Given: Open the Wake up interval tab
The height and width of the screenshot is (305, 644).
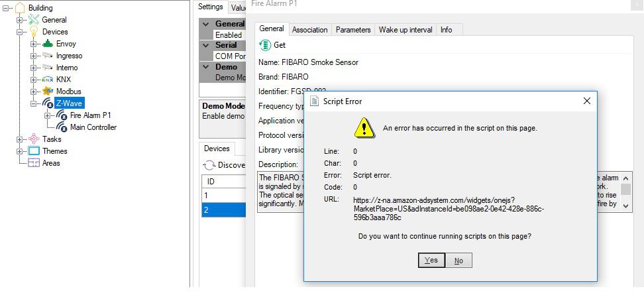Looking at the screenshot, I should 405,30.
